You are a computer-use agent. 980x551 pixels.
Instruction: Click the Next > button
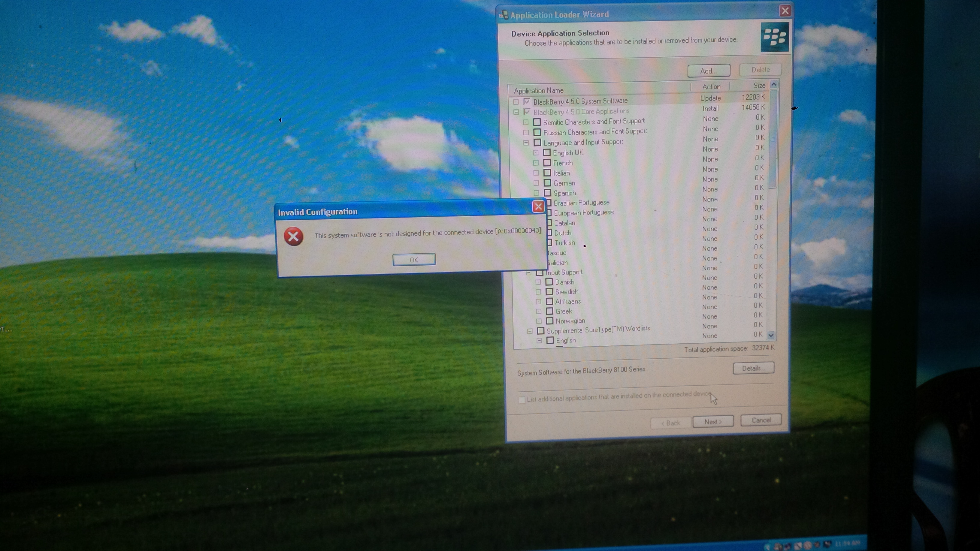tap(713, 422)
